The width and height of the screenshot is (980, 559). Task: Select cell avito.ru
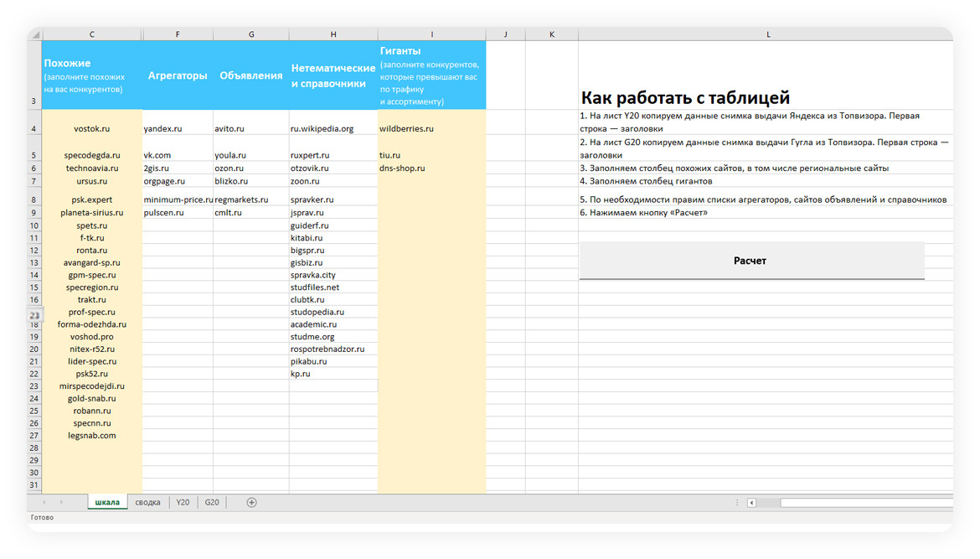pyautogui.click(x=251, y=122)
